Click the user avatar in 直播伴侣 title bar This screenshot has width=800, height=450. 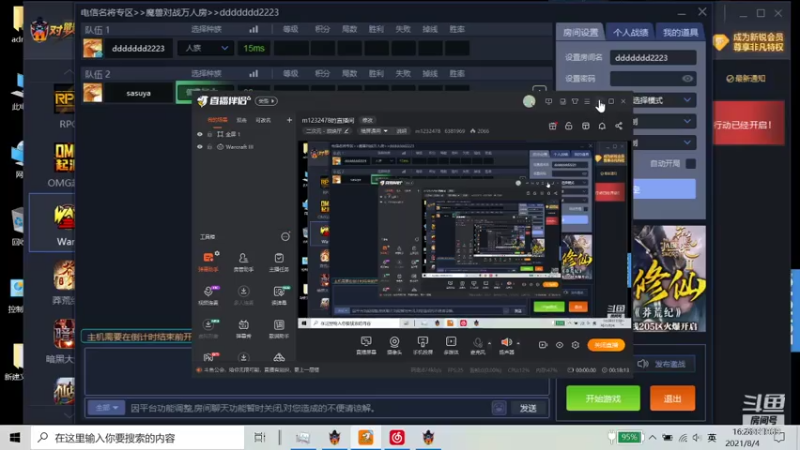pos(529,101)
